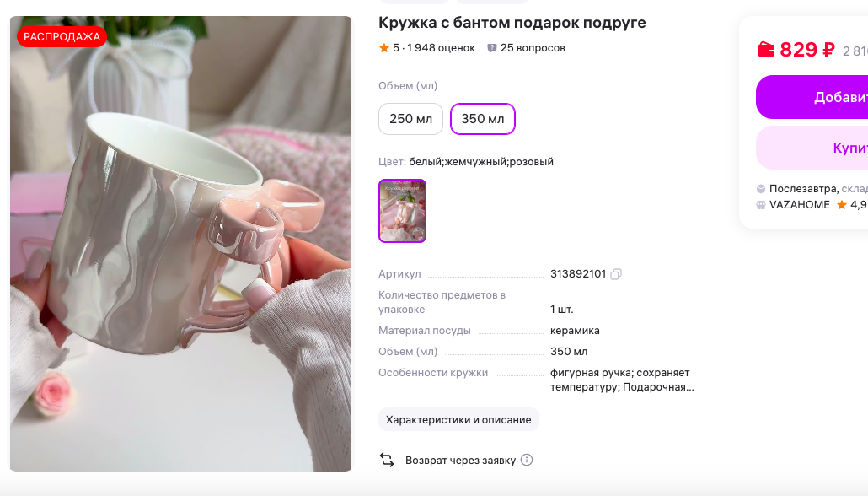The image size is (868, 496).
Task: Open Характеристики и описание section
Action: tap(458, 419)
